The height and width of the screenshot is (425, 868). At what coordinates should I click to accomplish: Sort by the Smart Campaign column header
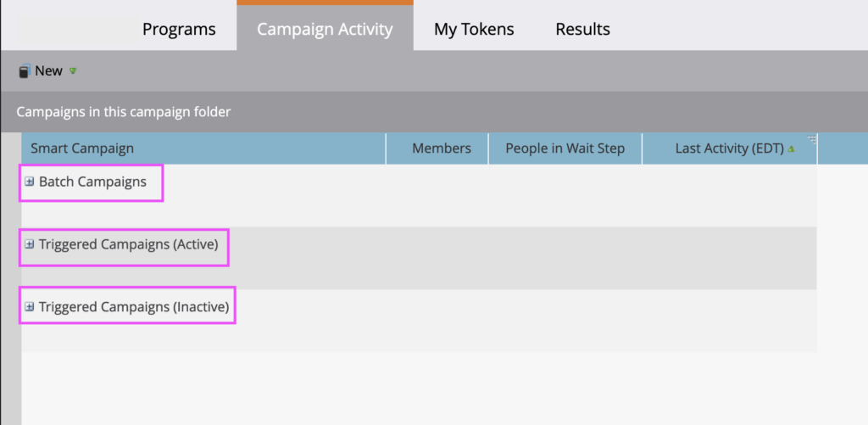[82, 148]
